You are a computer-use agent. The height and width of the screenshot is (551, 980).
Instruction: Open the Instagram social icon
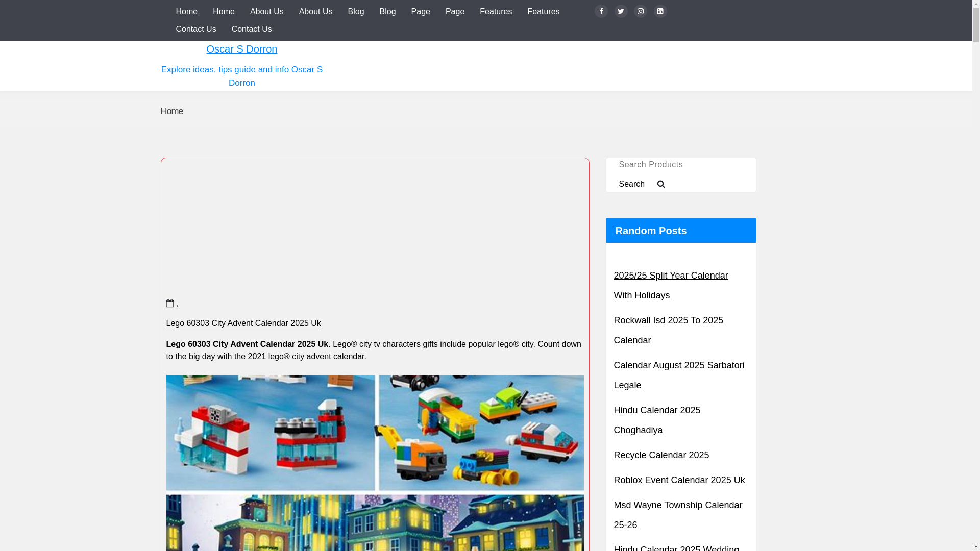(x=641, y=11)
